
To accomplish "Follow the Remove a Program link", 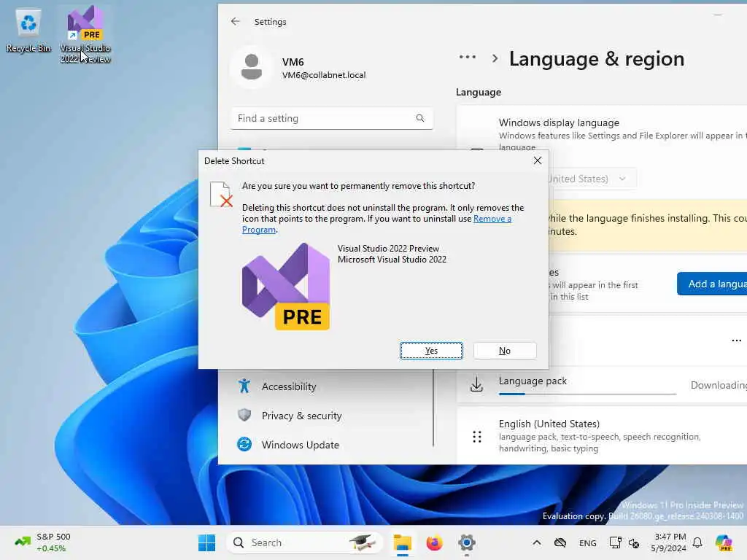I will 492,219.
